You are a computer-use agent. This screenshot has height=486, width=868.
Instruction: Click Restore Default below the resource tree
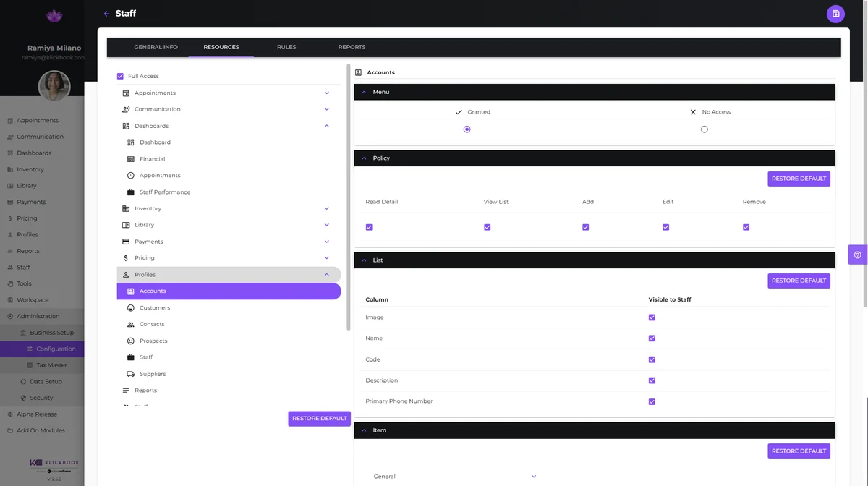click(x=320, y=419)
